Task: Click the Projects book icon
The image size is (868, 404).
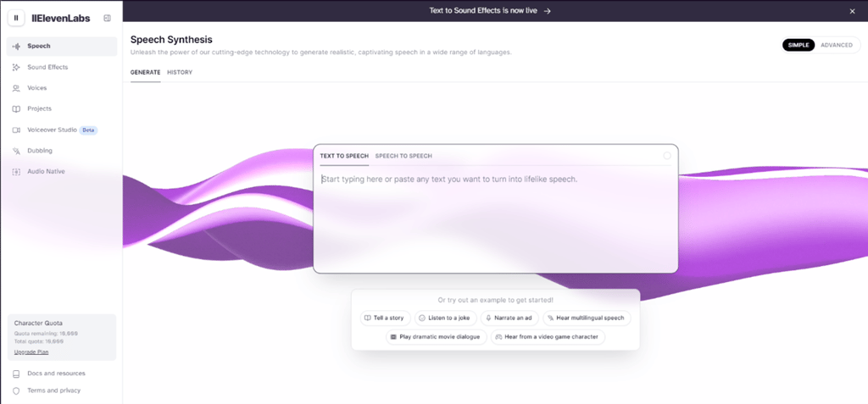Action: [16, 109]
